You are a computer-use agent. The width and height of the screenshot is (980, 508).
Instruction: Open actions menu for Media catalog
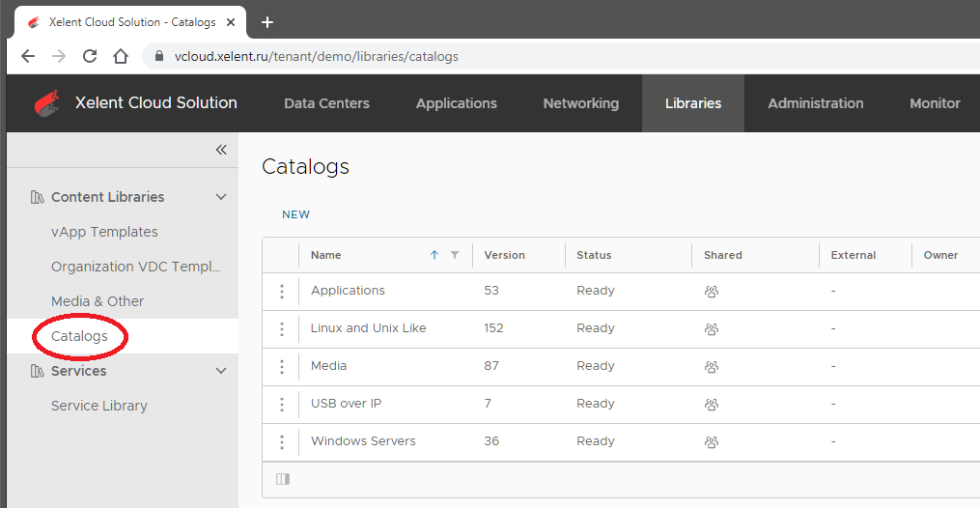pyautogui.click(x=282, y=367)
